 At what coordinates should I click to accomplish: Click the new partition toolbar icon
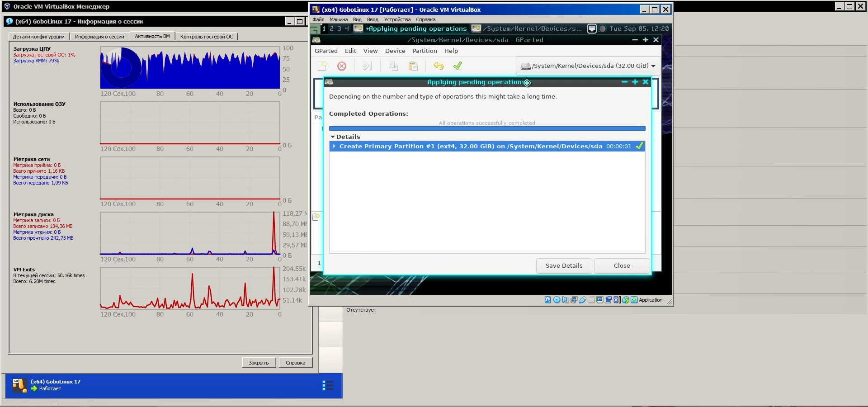tap(322, 66)
